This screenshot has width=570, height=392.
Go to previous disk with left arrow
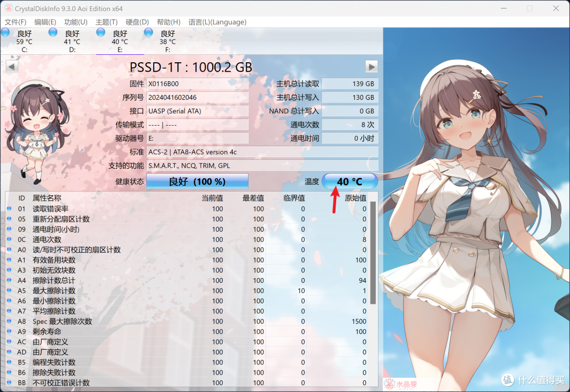(x=12, y=66)
